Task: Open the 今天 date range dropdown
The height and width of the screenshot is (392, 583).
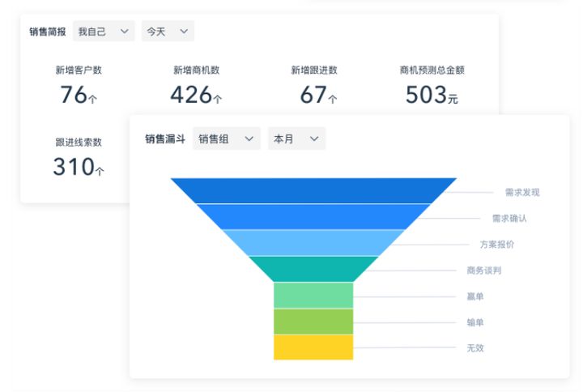Action: (x=168, y=32)
